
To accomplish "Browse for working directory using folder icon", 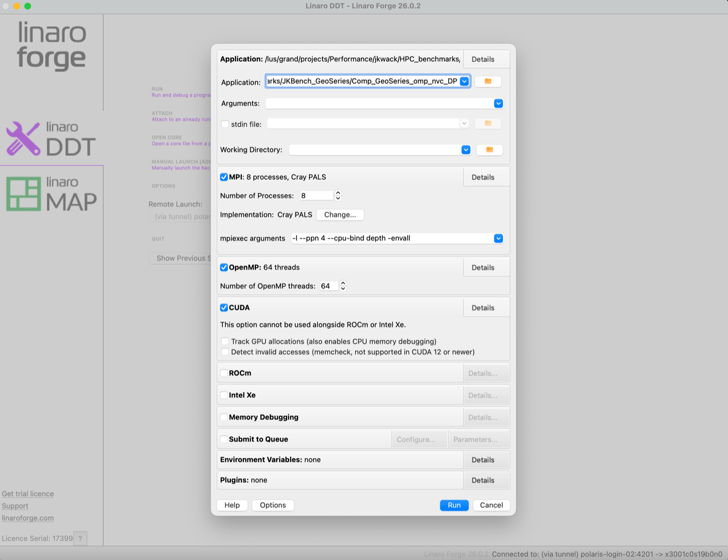I will click(x=489, y=150).
